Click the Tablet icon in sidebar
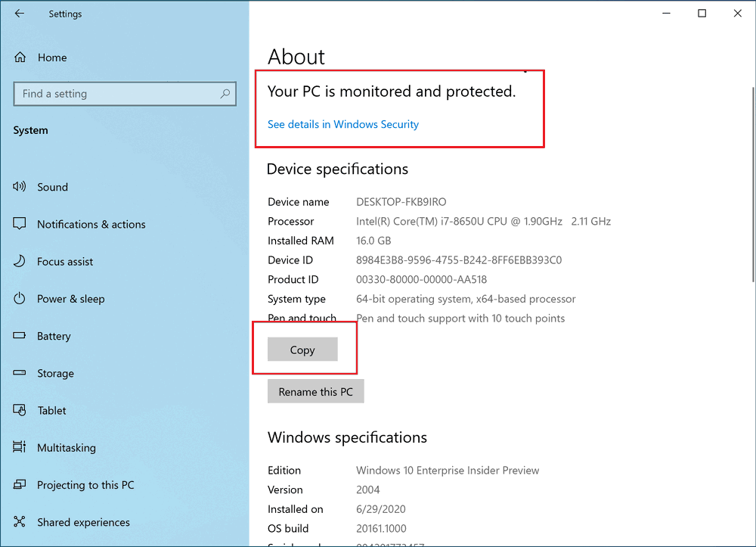This screenshot has height=547, width=756. point(20,410)
